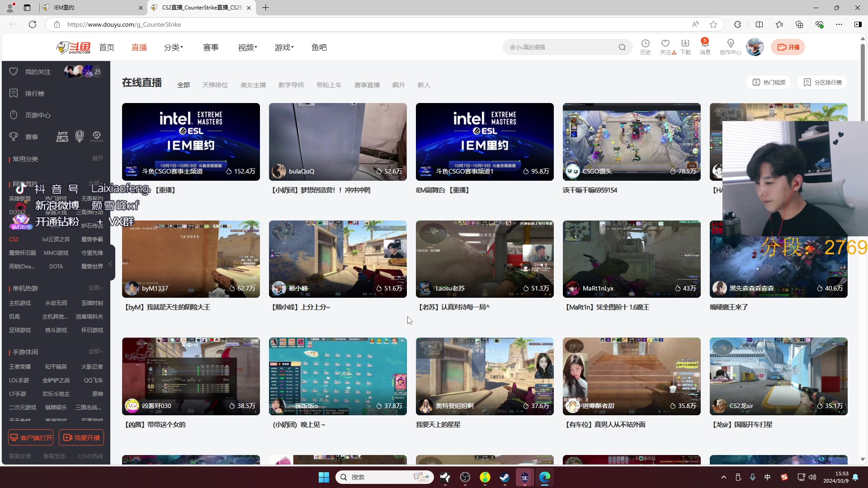Expand all 手游休闲 categories via 全部+
The width and height of the screenshot is (868, 488).
tap(96, 352)
